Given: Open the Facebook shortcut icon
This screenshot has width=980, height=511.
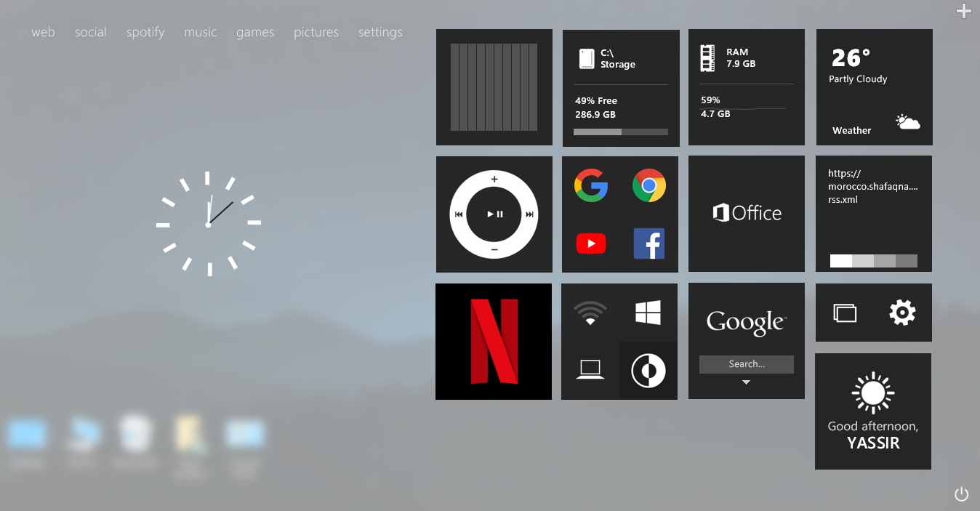Looking at the screenshot, I should click(x=649, y=244).
